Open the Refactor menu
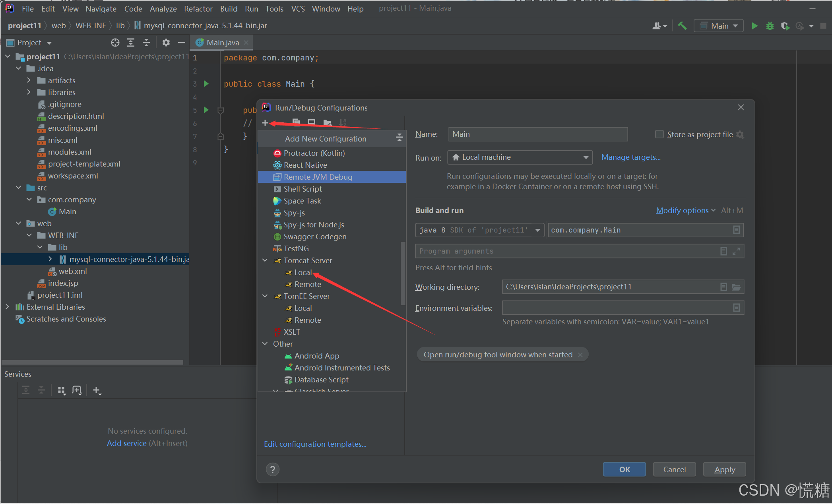 [x=198, y=8]
